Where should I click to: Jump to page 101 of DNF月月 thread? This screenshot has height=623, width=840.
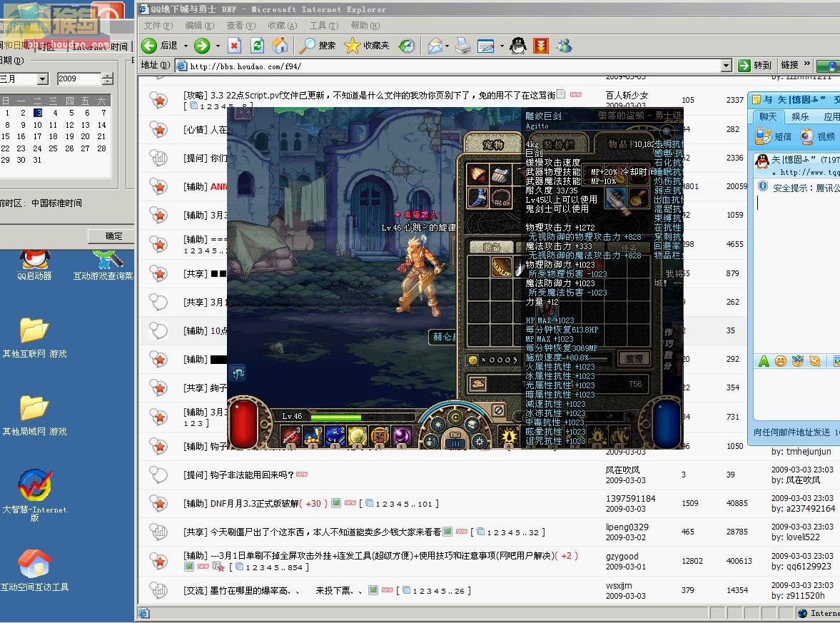click(425, 504)
